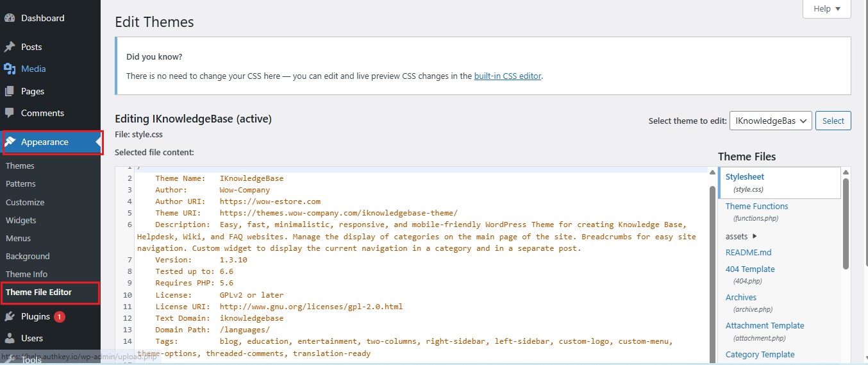Open the Select theme to edit dropdown

coord(771,121)
